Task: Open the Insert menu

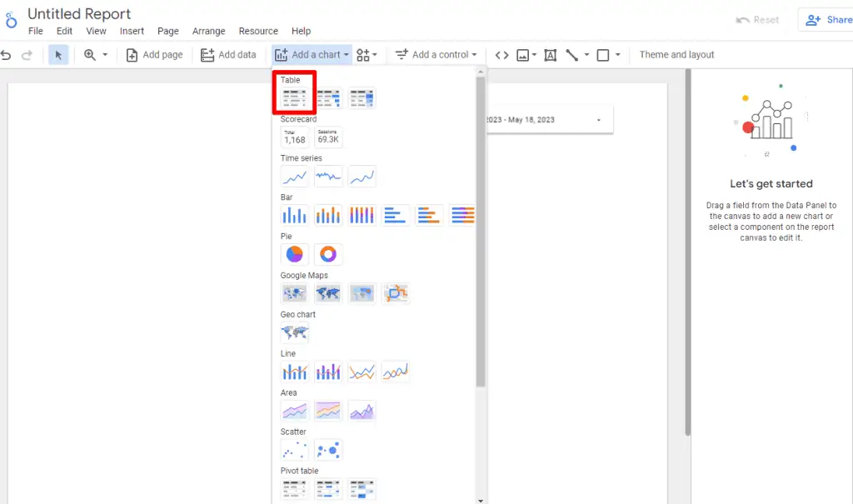Action: [132, 31]
